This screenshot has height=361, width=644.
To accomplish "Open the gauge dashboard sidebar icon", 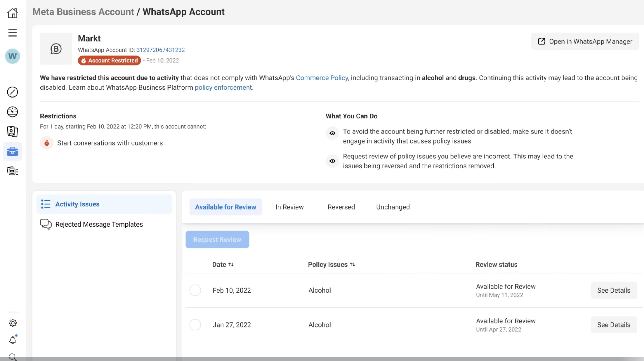I will click(13, 112).
